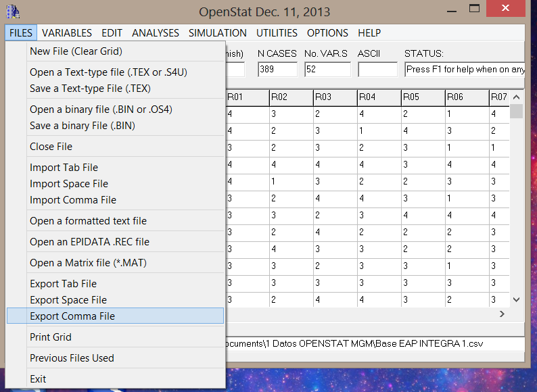Select Open a formatted text file
The height and width of the screenshot is (392, 537).
point(115,221)
